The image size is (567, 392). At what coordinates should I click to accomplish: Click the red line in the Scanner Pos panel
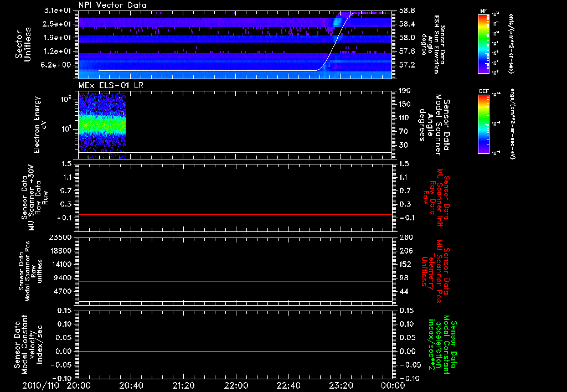pyautogui.click(x=235, y=281)
